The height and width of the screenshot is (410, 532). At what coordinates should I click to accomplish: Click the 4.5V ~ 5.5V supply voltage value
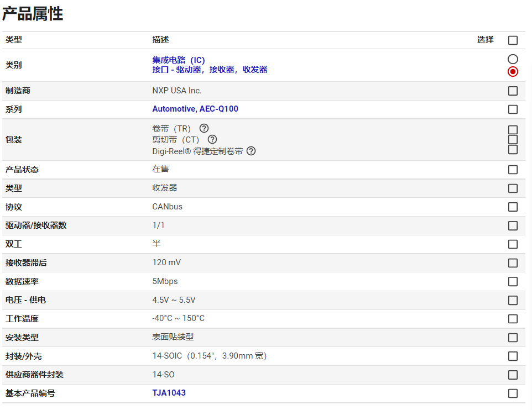click(x=174, y=300)
